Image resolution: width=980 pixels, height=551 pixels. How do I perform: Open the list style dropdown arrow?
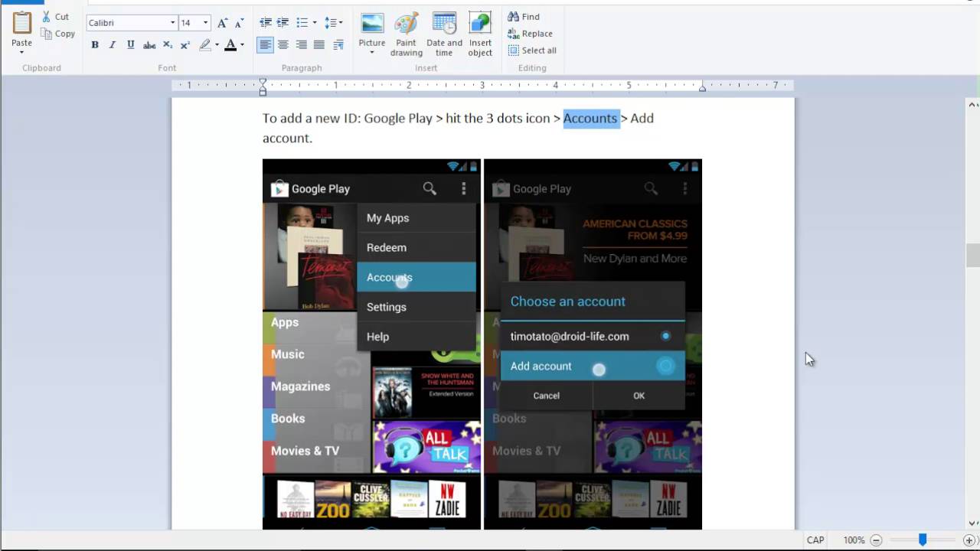pyautogui.click(x=315, y=23)
